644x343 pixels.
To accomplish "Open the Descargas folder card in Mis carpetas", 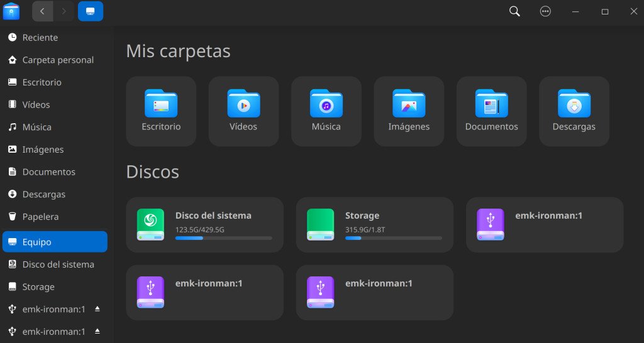I will coord(574,111).
